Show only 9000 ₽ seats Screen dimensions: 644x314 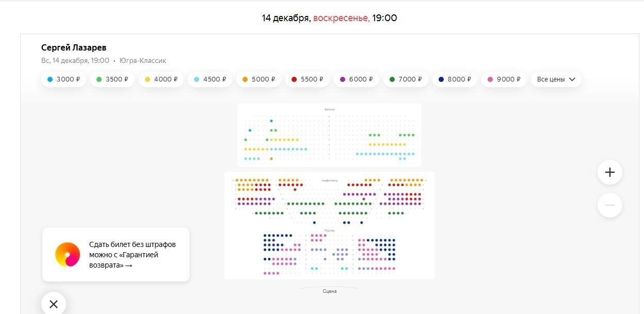coord(503,79)
